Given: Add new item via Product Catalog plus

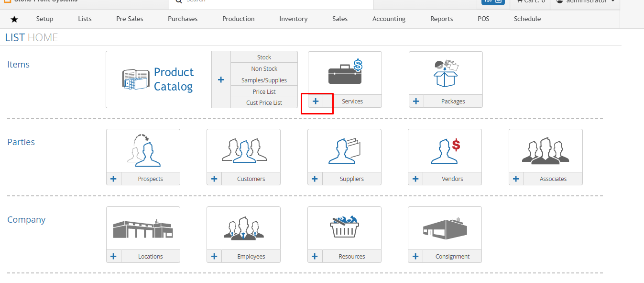Looking at the screenshot, I should (221, 79).
